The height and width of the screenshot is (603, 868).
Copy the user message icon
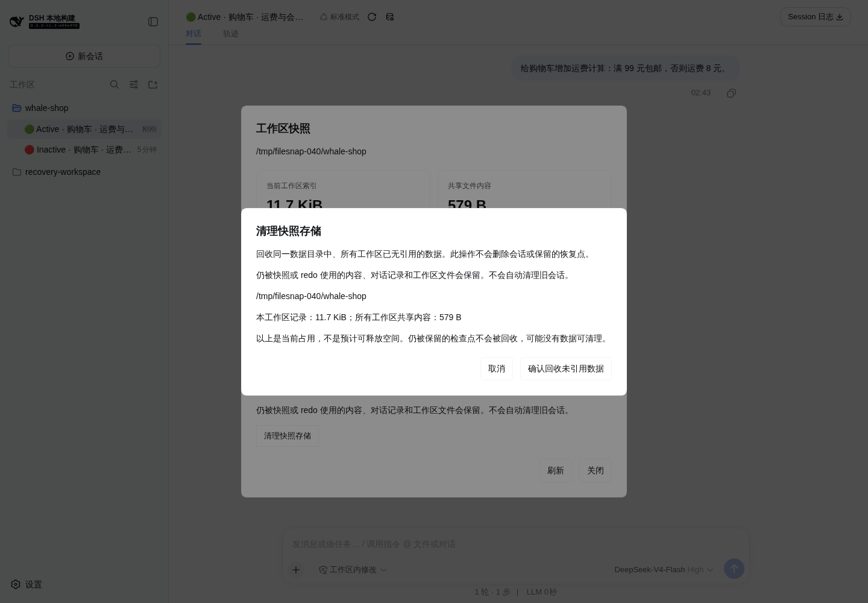point(731,93)
